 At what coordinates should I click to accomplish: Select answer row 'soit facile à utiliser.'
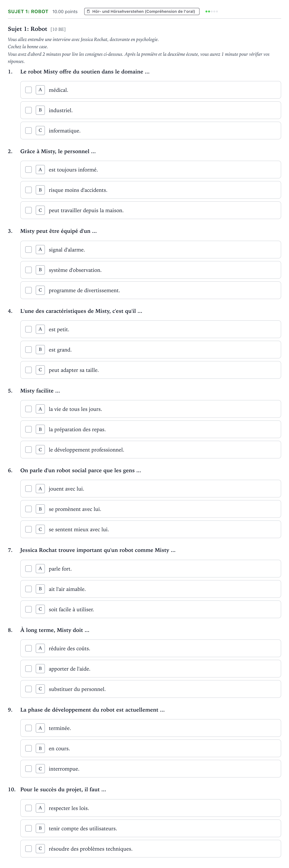pos(151,609)
